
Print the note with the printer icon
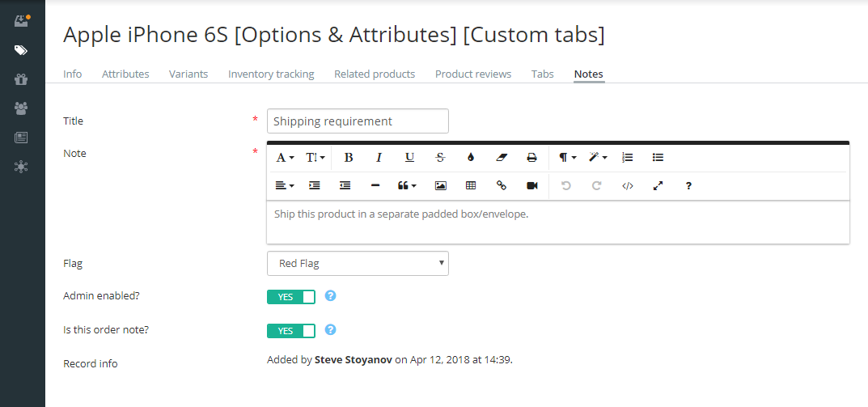532,158
